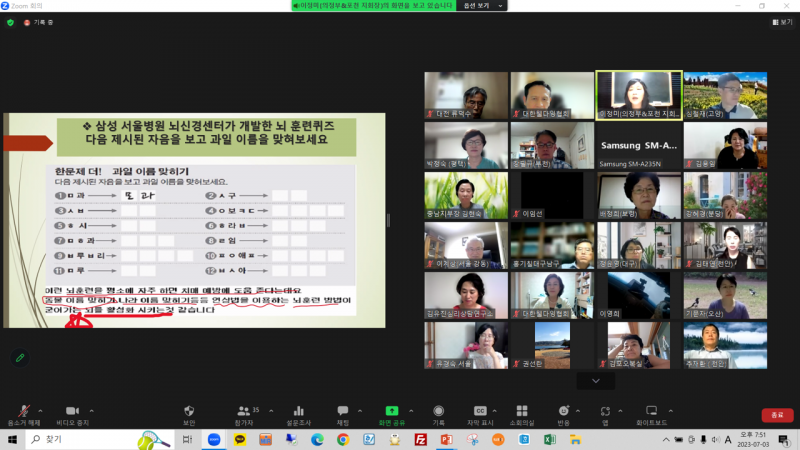
Task: Unmute the microphone (음소거 해제)
Action: pyautogui.click(x=24, y=411)
